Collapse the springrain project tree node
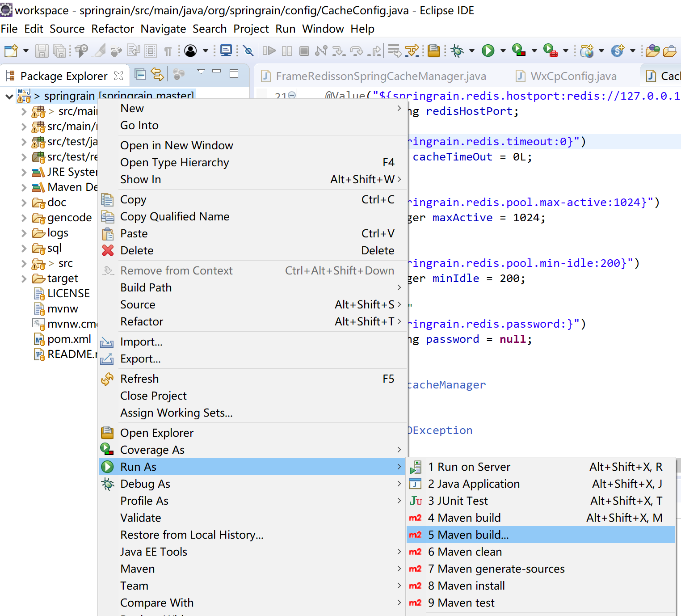The width and height of the screenshot is (681, 616). pos(9,96)
